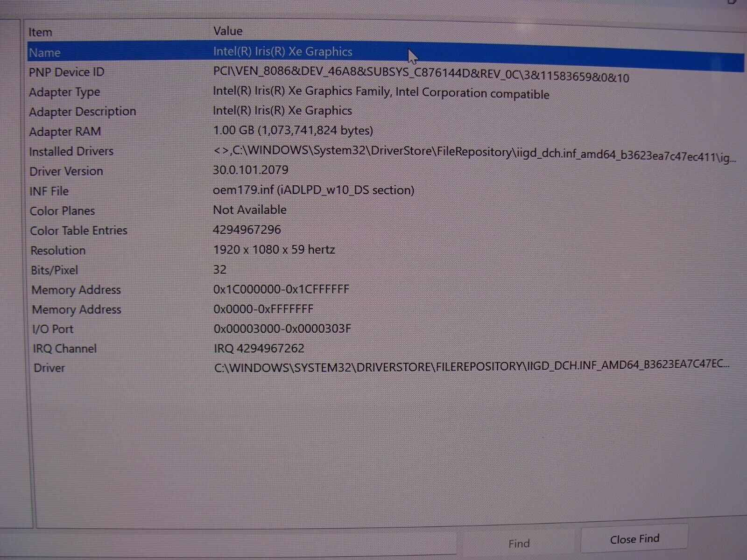
Task: Click the value 1920 x 1080 x 59 hertz
Action: pos(274,250)
